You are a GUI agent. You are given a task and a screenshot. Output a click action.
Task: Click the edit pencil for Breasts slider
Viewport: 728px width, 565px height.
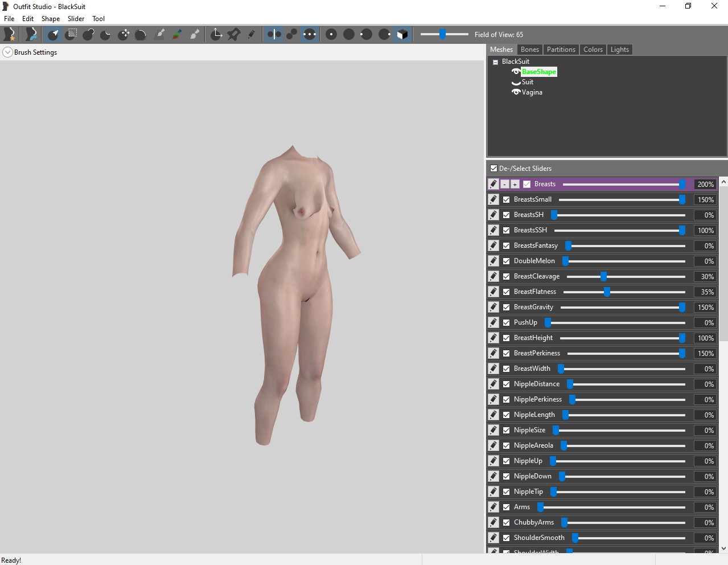(493, 184)
